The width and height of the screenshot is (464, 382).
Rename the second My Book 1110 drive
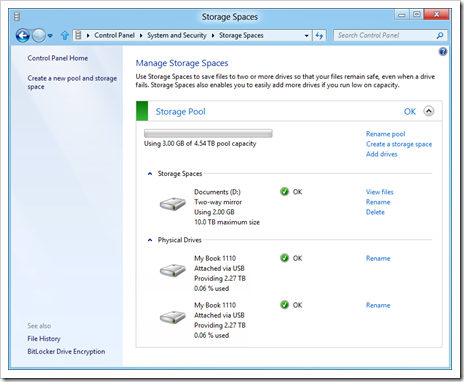pos(378,305)
